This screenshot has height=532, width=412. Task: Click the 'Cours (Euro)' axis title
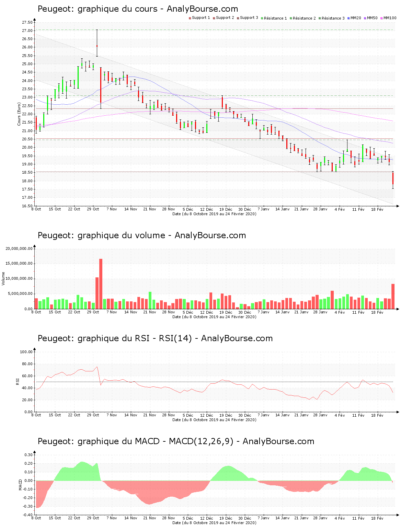pyautogui.click(x=19, y=114)
